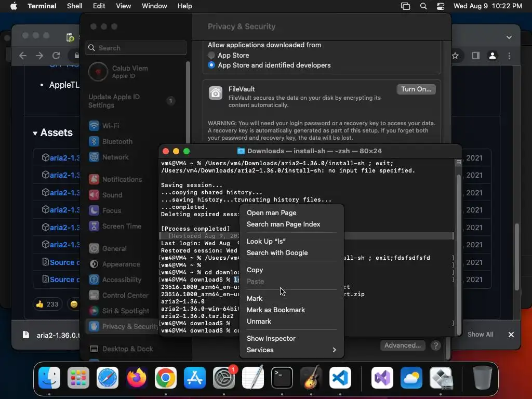This screenshot has height=399, width=532.
Task: Click Sound speaker icon in sidebar
Action: pos(94,195)
